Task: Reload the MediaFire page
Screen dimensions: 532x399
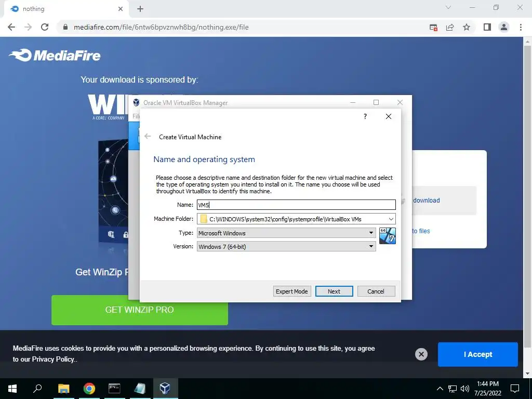Action: pos(45,27)
